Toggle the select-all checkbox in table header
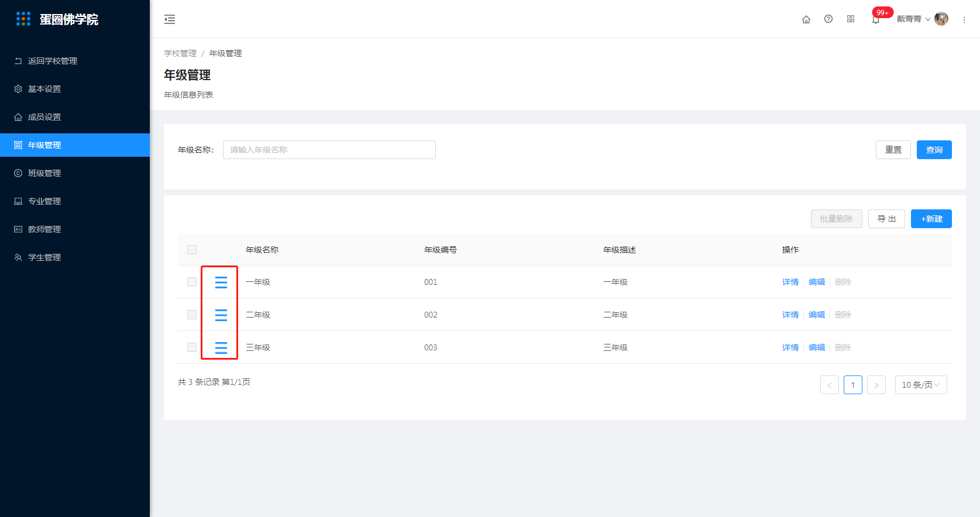This screenshot has height=517, width=980. pyautogui.click(x=192, y=250)
